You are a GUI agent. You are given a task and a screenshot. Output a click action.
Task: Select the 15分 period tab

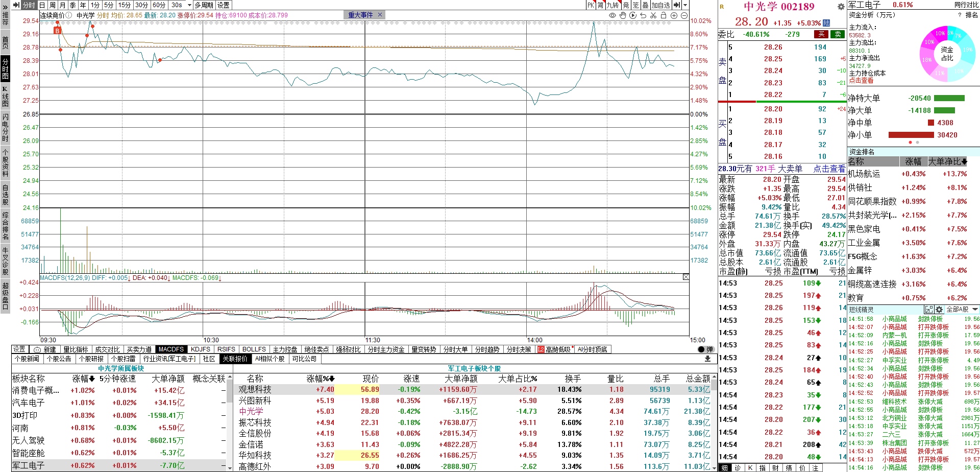[x=124, y=5]
